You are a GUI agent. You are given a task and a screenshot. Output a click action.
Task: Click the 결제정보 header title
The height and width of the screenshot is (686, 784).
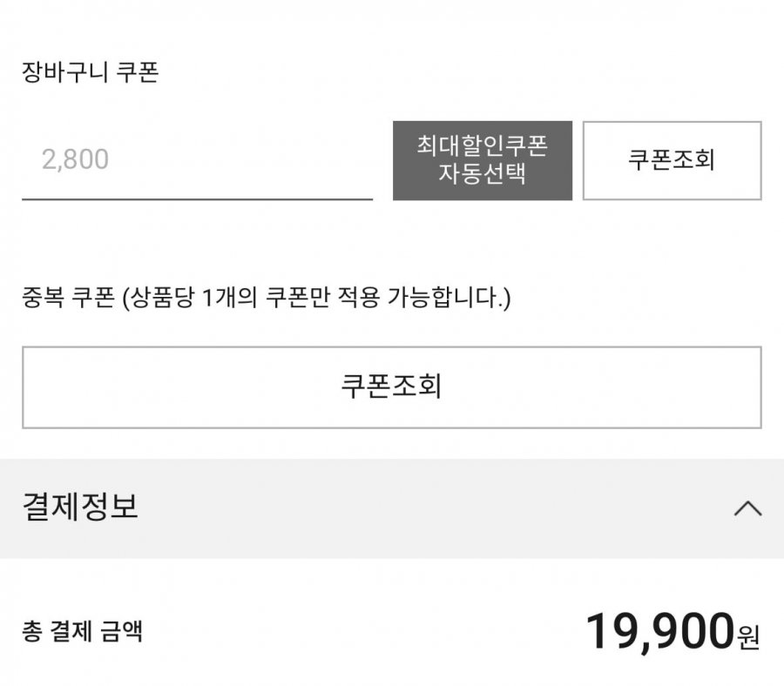(x=80, y=507)
